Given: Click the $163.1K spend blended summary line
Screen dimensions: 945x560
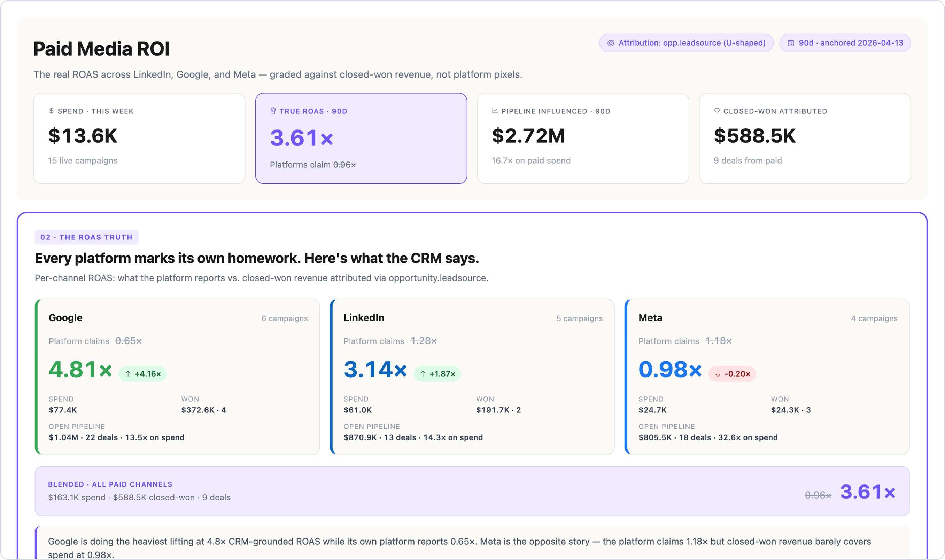Looking at the screenshot, I should 139,498.
